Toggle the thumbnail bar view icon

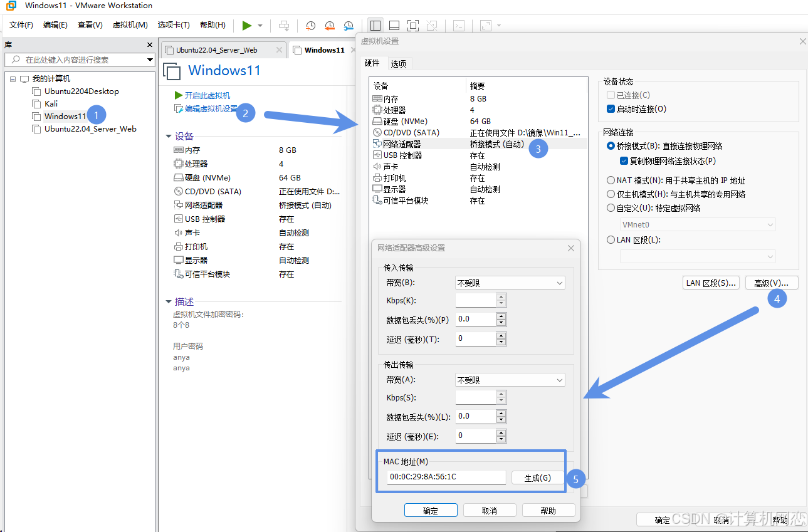click(x=394, y=26)
